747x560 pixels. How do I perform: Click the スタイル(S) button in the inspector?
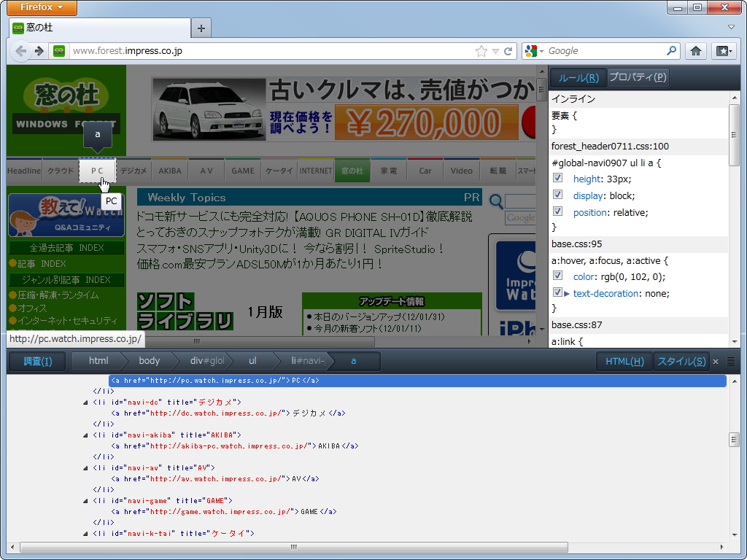(x=681, y=361)
